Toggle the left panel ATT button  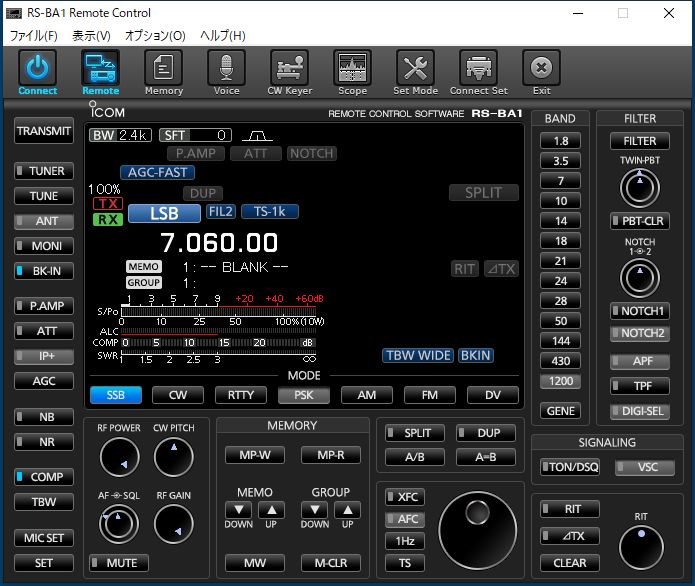(x=44, y=331)
